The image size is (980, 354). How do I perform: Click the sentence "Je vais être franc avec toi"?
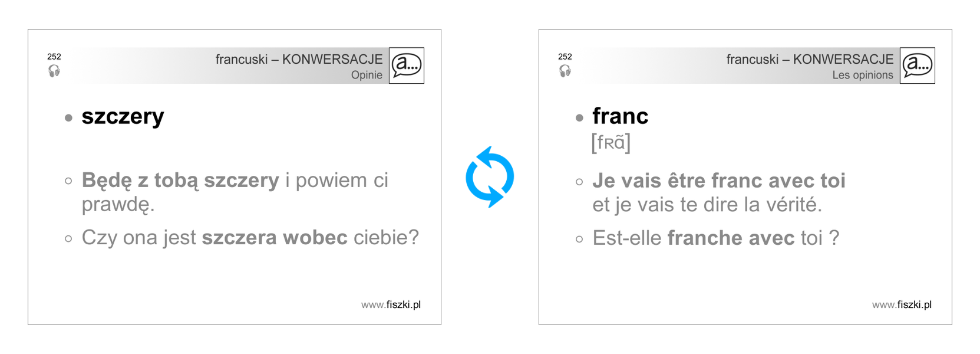tap(718, 181)
